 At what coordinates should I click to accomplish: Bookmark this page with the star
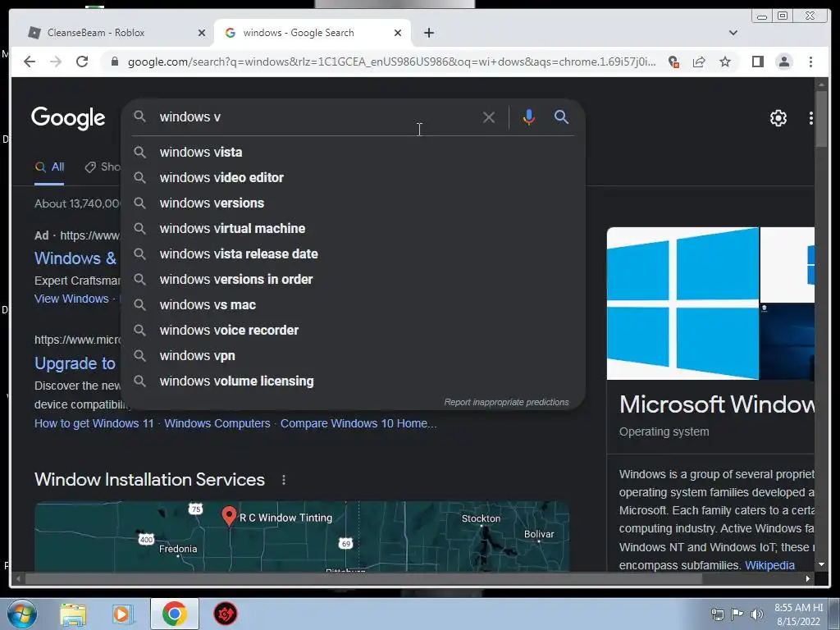click(x=725, y=62)
